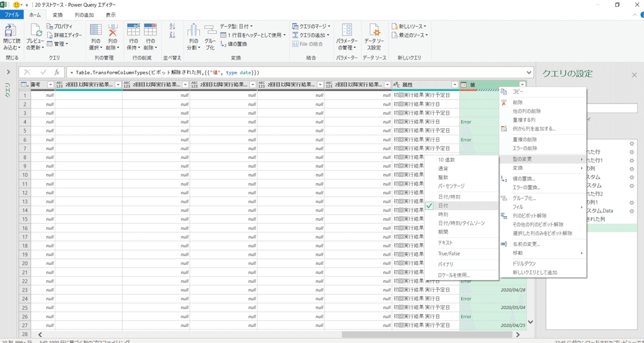644x343 pixels.
Task: Click the Remove Columns (列の削除) icon
Action: [x=113, y=30]
